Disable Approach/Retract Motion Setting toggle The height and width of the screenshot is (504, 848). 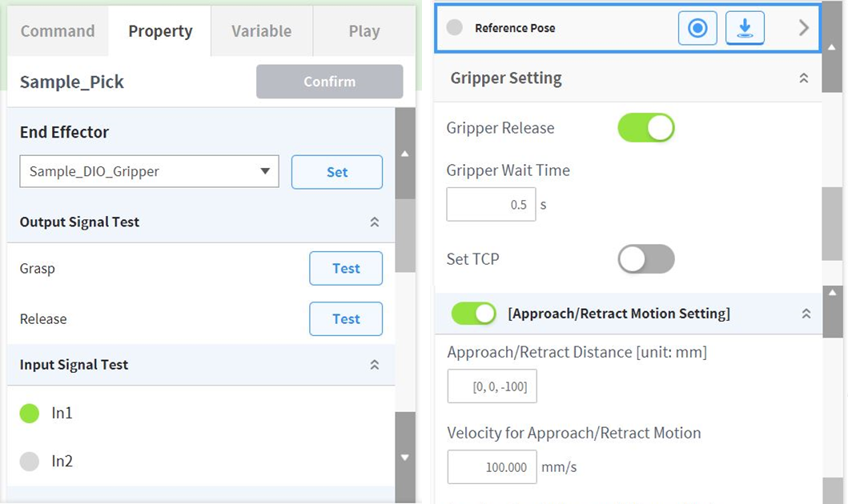coord(474,314)
